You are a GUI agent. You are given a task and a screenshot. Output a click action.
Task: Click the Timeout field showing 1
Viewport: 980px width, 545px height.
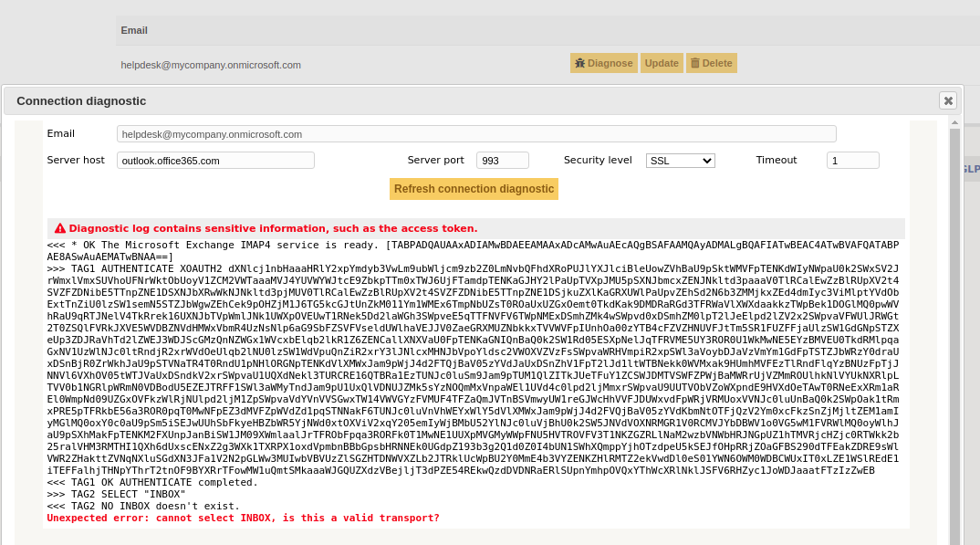tap(851, 160)
